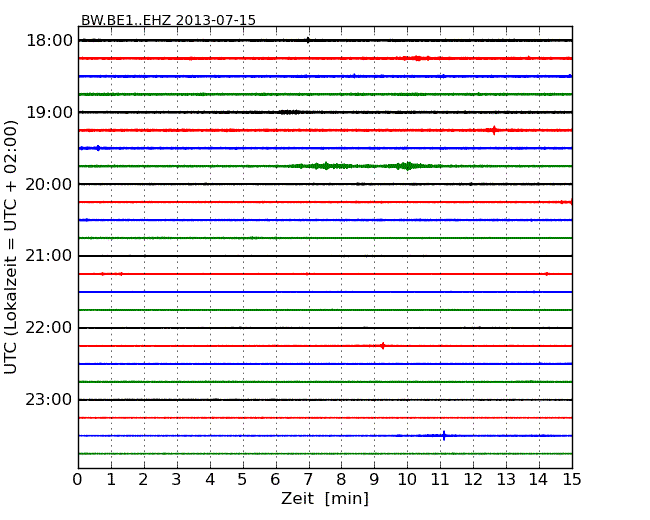Click the green burst near minute 10
Viewport: 650px width, 520px height.
(408, 166)
